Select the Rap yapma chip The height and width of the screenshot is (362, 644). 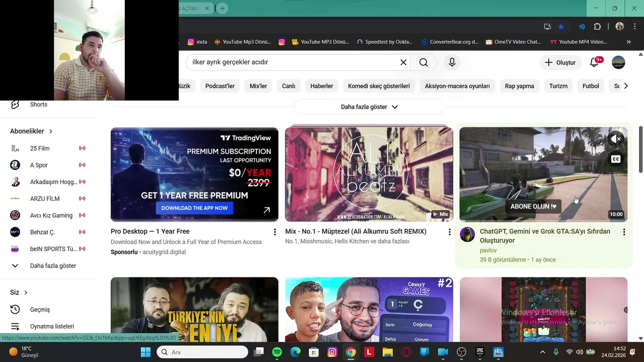[519, 86]
